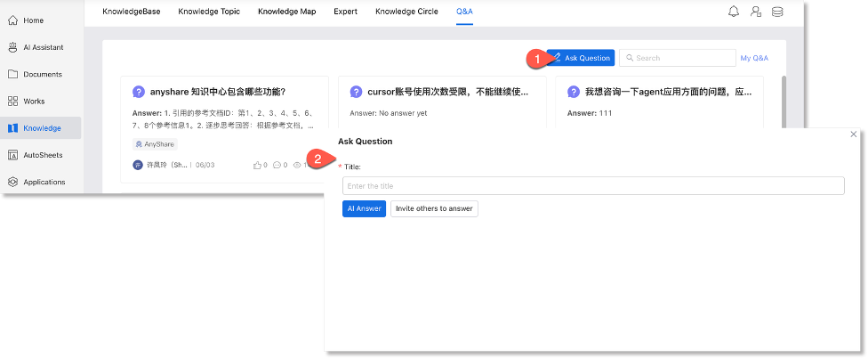Open the user account icon
Image resolution: width=868 pixels, height=358 pixels.
(756, 12)
